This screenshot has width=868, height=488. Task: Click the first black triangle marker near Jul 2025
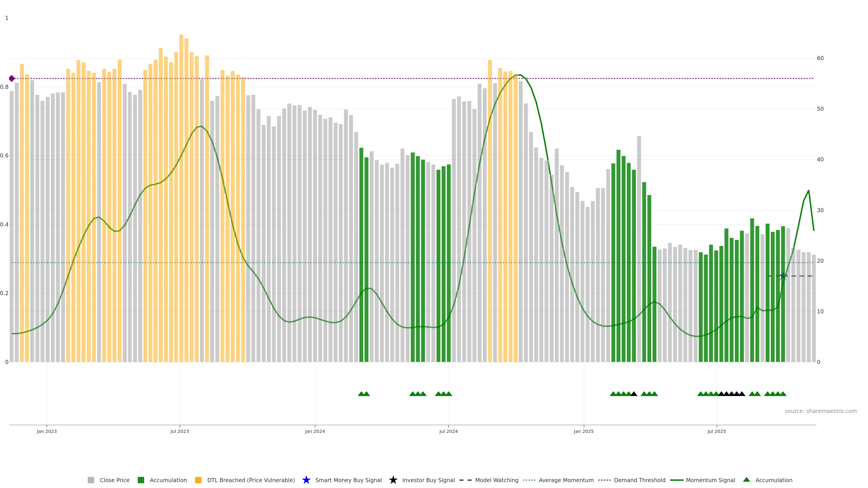tap(722, 394)
